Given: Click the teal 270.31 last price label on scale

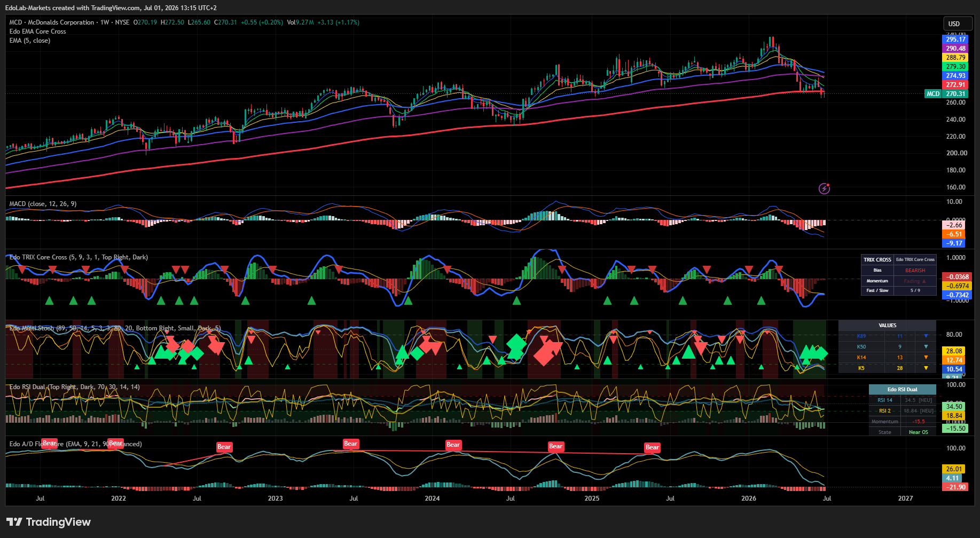Looking at the screenshot, I should click(955, 94).
